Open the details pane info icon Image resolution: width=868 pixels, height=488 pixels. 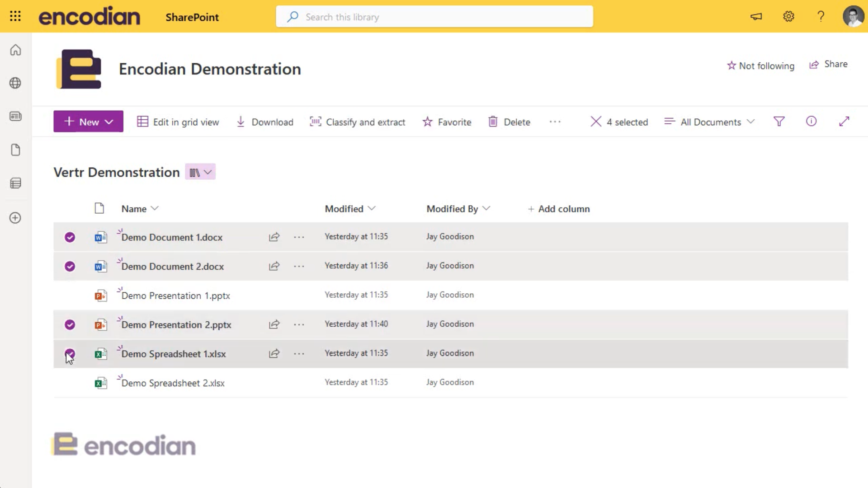pos(811,121)
